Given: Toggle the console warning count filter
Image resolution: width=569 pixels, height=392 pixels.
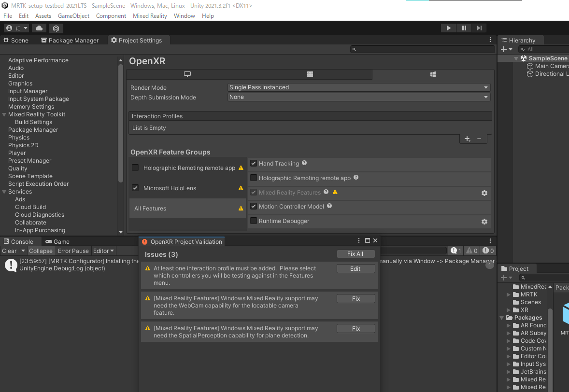Looking at the screenshot, I should (x=472, y=251).
